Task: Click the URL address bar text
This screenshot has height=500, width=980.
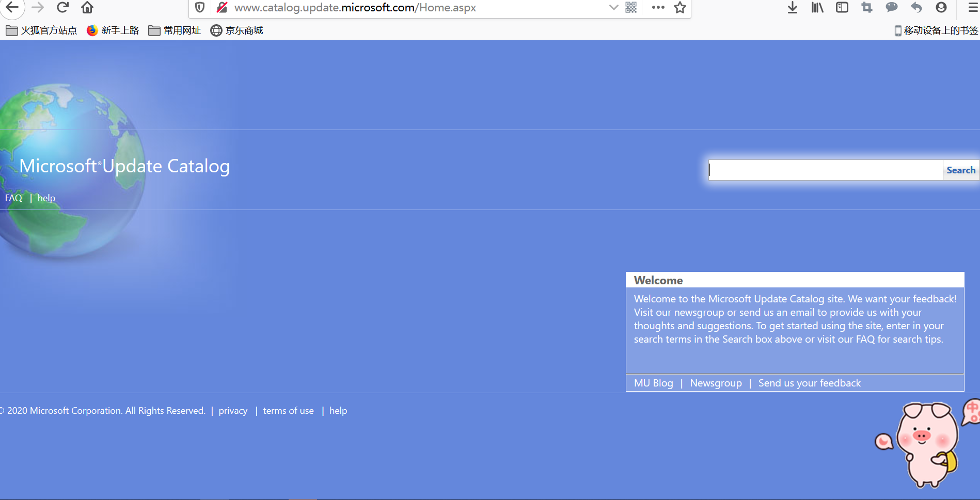Action: (x=355, y=8)
